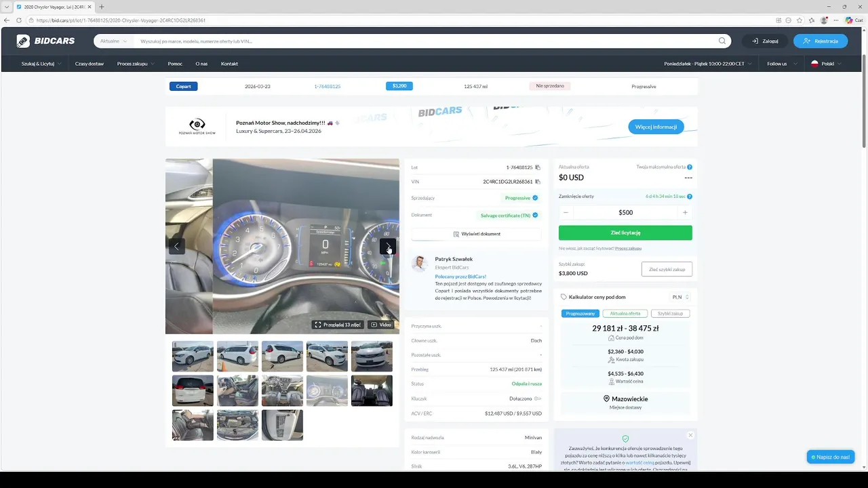The height and width of the screenshot is (488, 868).
Task: Focus the vehicle search input field
Action: [424, 41]
